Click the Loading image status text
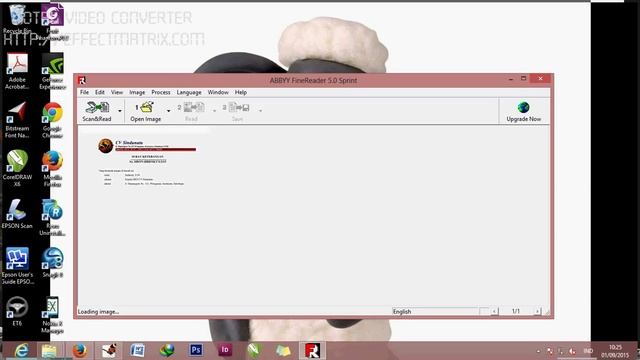 (x=98, y=312)
